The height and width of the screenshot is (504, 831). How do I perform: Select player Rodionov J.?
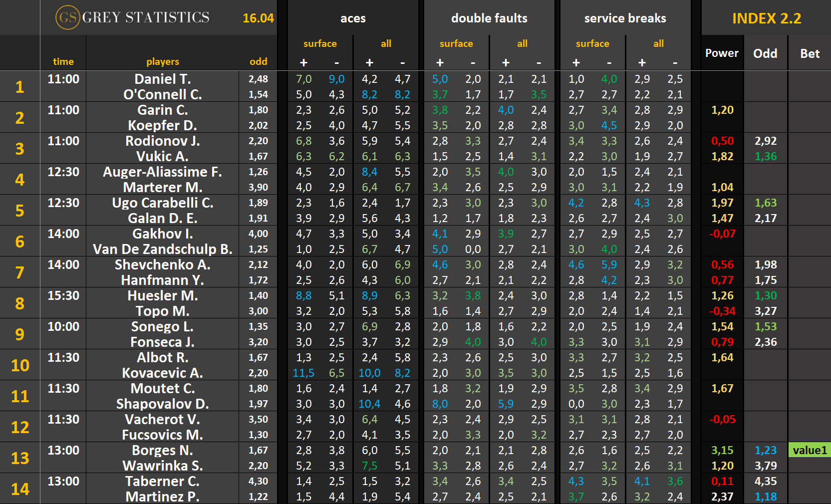(x=163, y=141)
